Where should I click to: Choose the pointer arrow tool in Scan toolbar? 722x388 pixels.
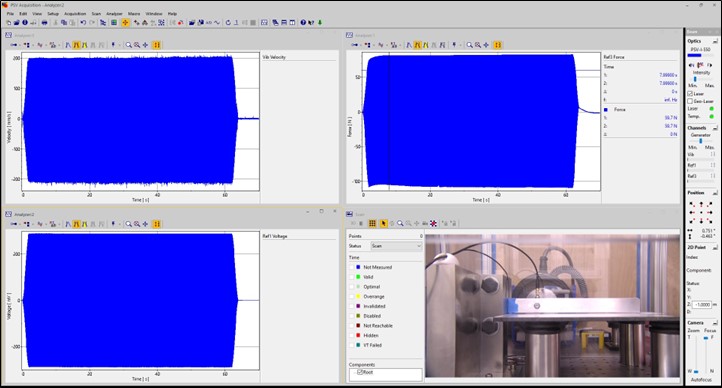pos(383,223)
